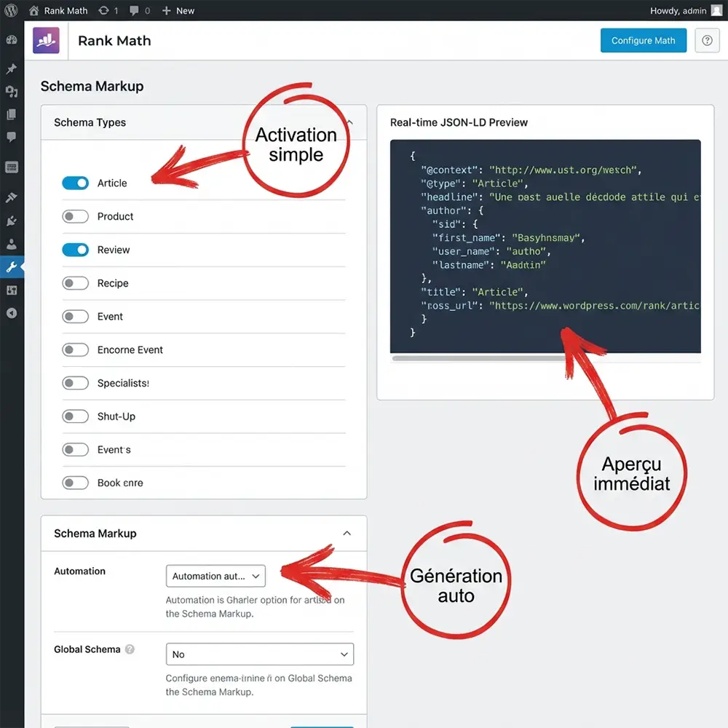Collapse the admin menu via the arrow icon
Viewport: 728px width, 728px height.
(12, 313)
